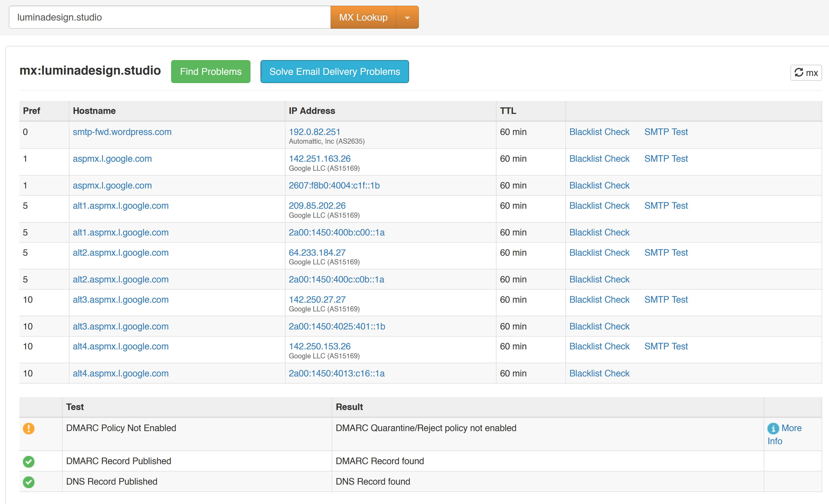Click the Find Problems button
This screenshot has width=829, height=504.
point(211,72)
